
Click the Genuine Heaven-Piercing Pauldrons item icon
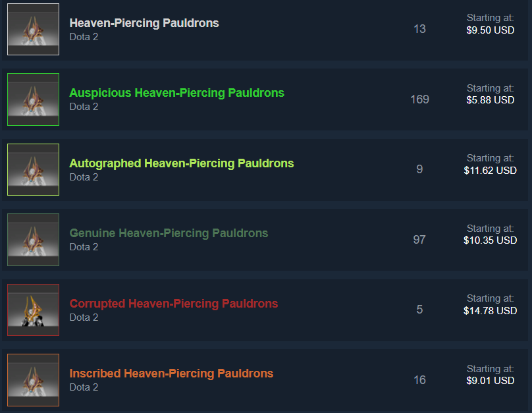[33, 240]
